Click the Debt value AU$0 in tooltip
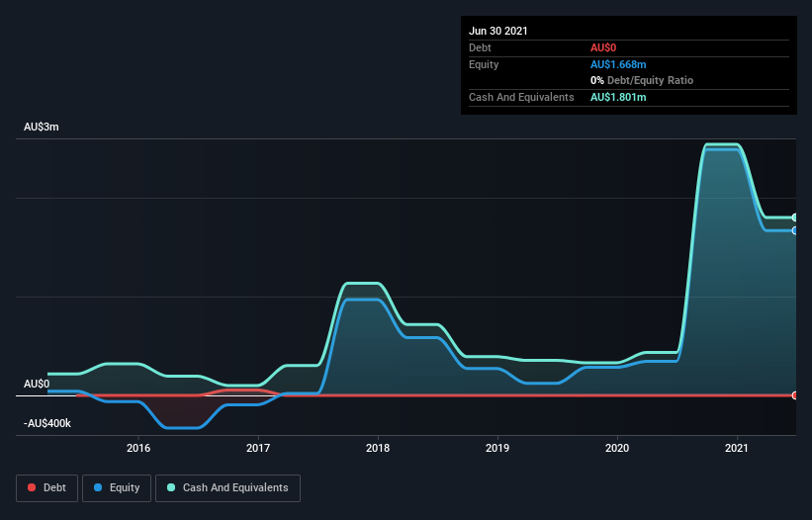Image resolution: width=812 pixels, height=520 pixels. click(x=603, y=47)
